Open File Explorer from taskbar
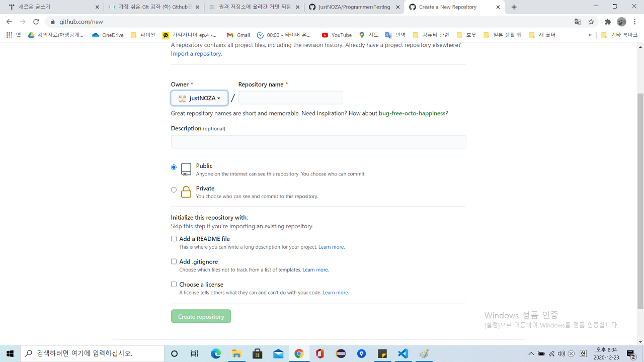The height and width of the screenshot is (362, 644). click(x=236, y=353)
